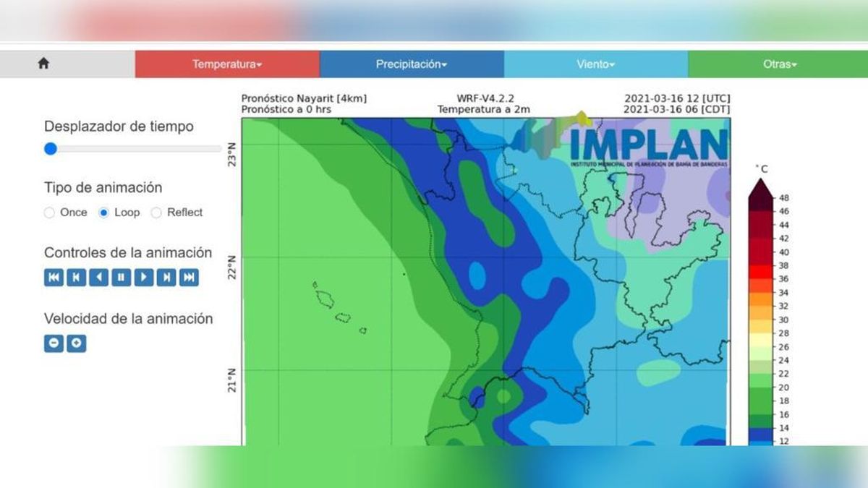Decrease animation speed with minus button
The height and width of the screenshot is (488, 868).
tap(54, 343)
